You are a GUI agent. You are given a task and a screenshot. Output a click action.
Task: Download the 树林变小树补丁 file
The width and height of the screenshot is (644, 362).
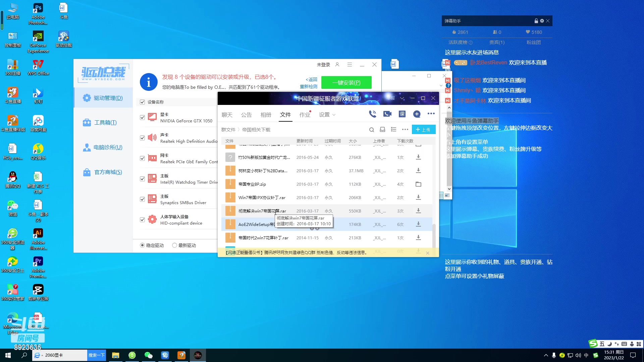coord(418,171)
